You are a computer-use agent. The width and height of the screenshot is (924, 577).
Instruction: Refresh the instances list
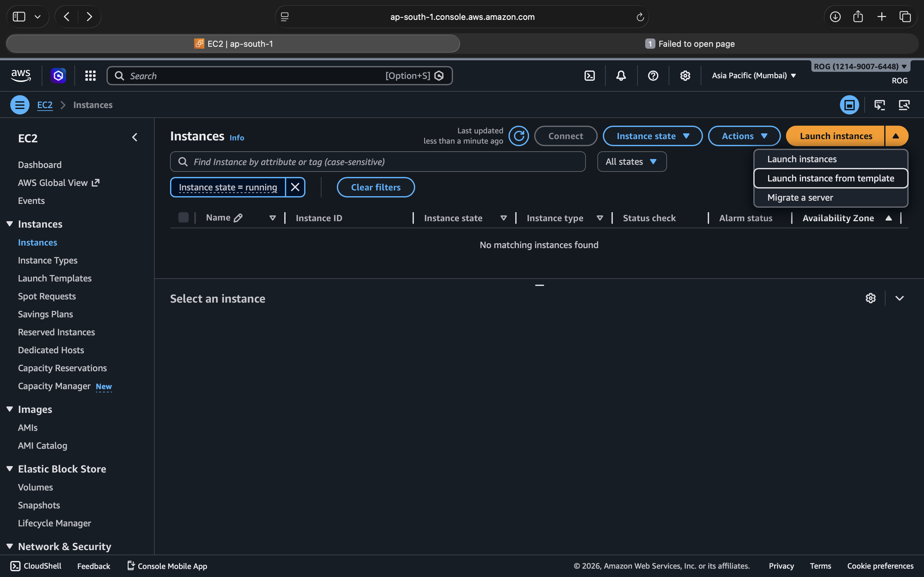coord(518,136)
